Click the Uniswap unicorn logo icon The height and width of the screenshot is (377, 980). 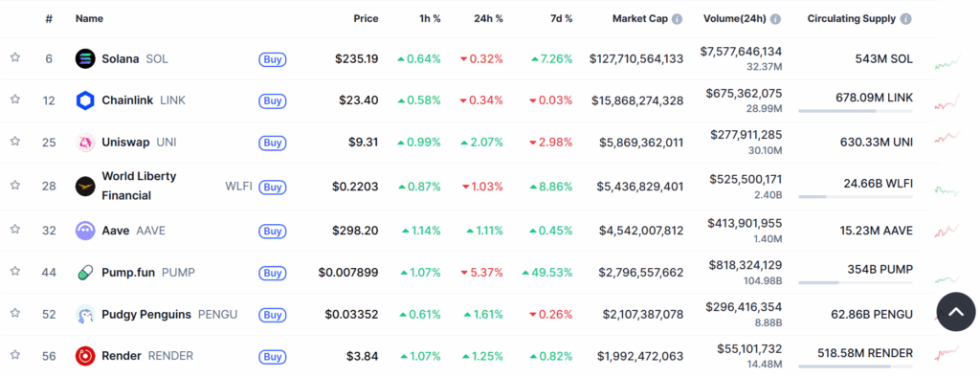[x=85, y=143]
